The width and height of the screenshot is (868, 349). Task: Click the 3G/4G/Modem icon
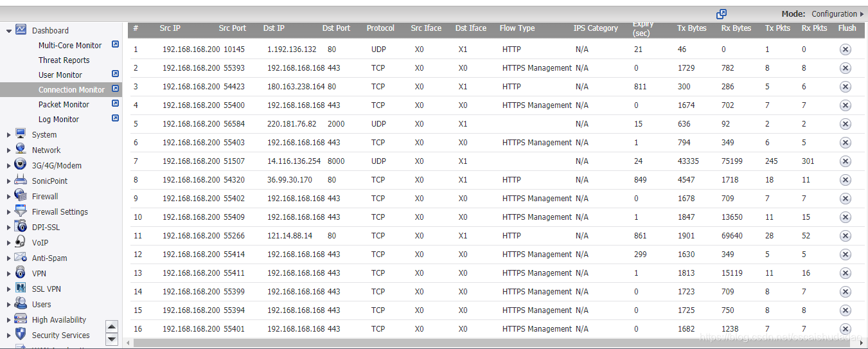(x=21, y=165)
